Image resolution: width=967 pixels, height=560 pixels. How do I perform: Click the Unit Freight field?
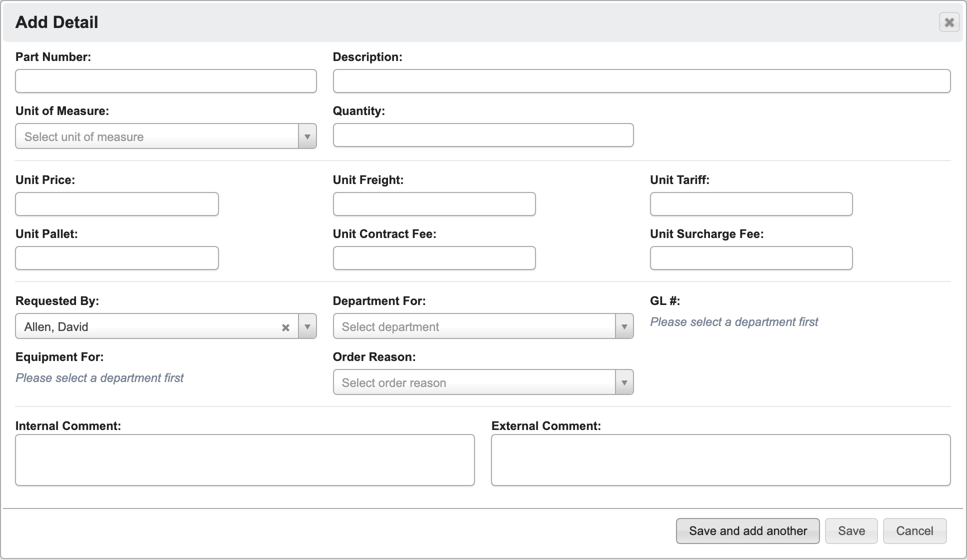pyautogui.click(x=434, y=204)
